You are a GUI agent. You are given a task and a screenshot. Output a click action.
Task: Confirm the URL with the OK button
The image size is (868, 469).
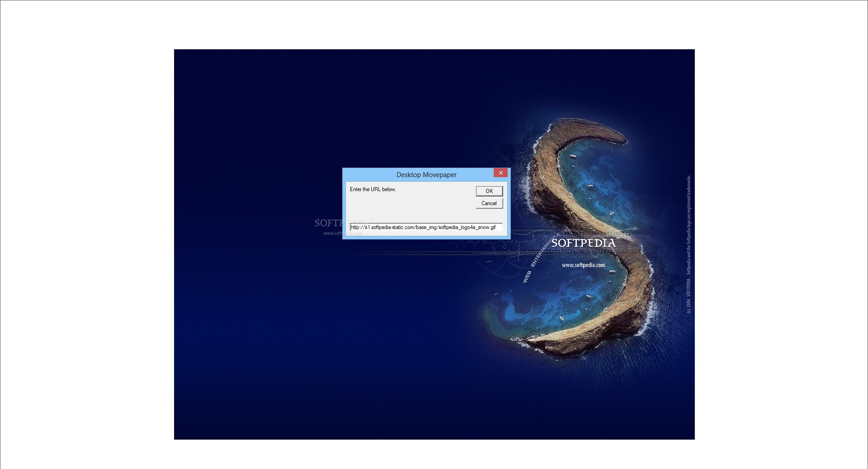pos(489,191)
